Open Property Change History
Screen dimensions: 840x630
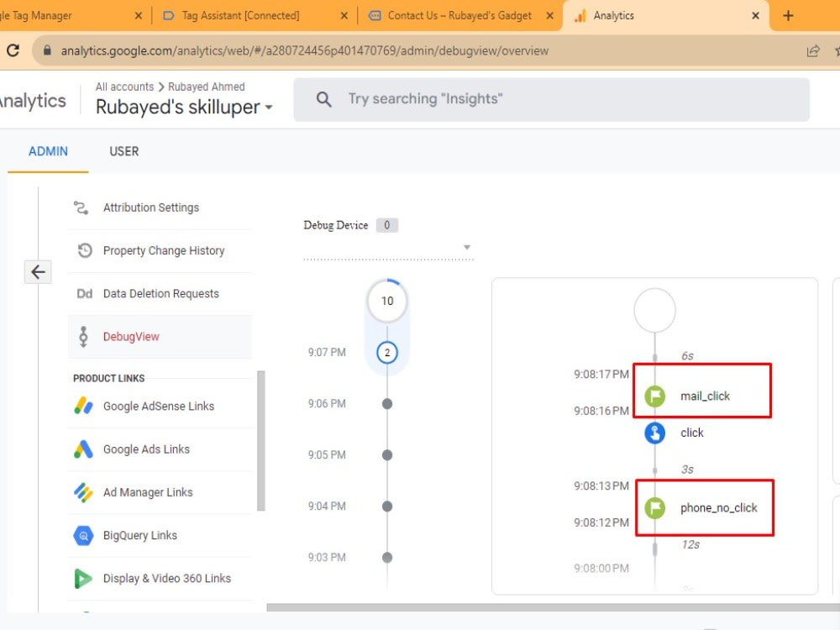[x=84, y=250]
